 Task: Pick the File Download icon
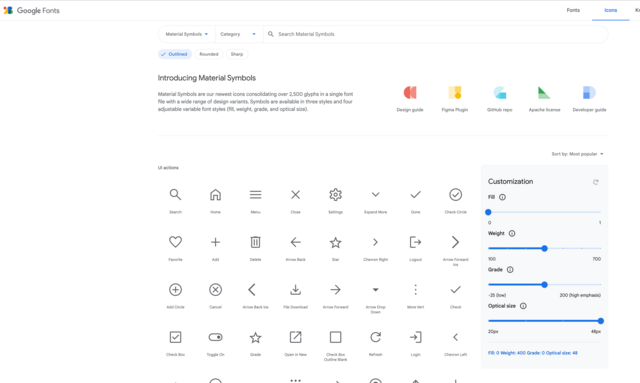click(x=296, y=289)
